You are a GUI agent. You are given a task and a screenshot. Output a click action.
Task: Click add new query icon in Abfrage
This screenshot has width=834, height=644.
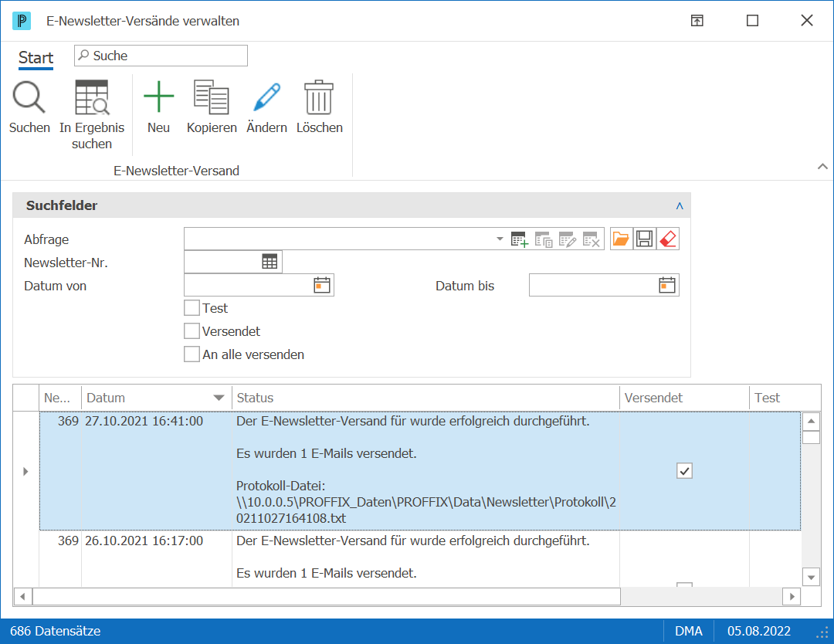click(x=519, y=239)
